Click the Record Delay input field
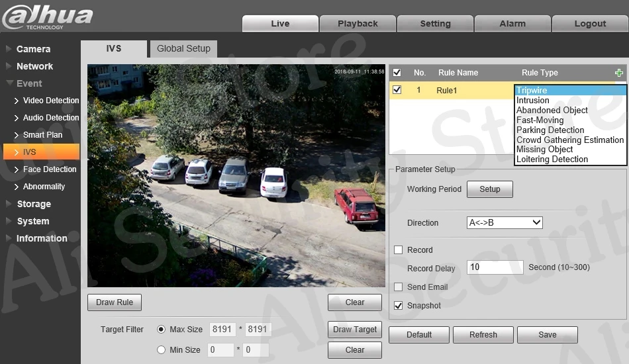The image size is (629, 364). pos(495,267)
